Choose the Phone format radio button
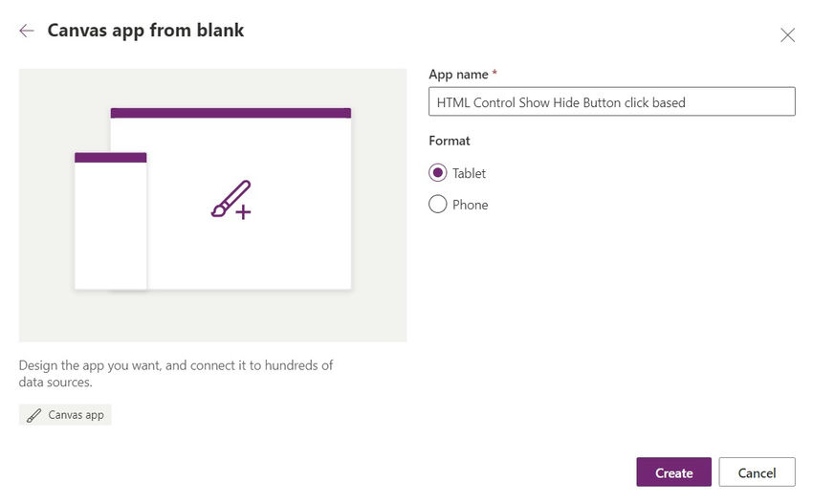 438,204
